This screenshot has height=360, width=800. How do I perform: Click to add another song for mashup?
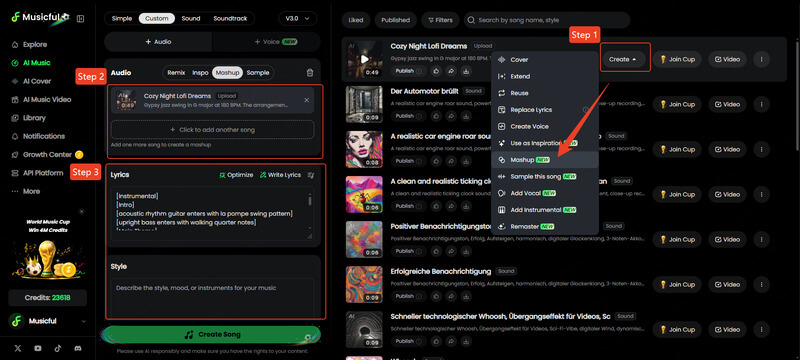(212, 130)
